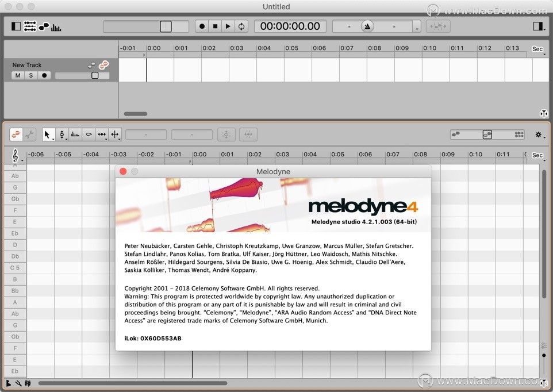Select the D key in pitch ruler
This screenshot has height=392, width=553.
click(x=15, y=245)
